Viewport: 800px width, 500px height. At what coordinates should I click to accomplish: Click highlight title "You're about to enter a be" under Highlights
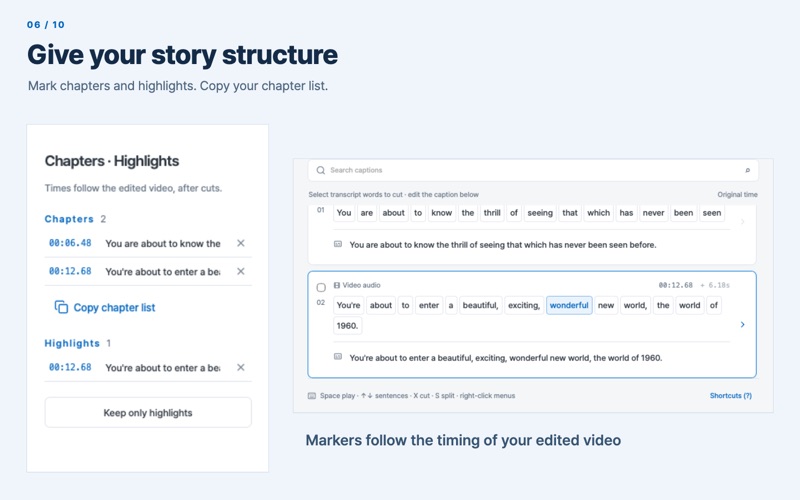coord(163,368)
